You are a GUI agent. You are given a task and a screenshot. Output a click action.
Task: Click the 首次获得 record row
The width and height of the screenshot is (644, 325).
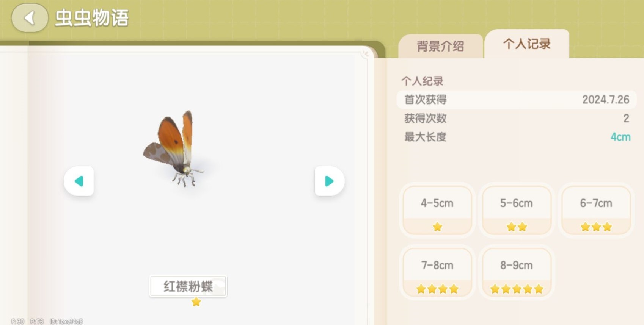coord(516,100)
